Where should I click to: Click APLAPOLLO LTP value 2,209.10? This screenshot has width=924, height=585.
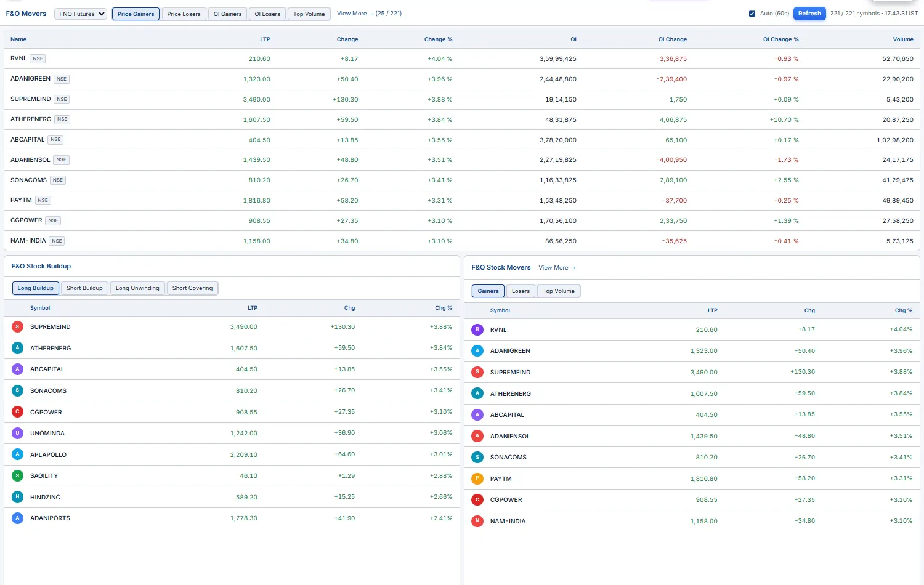(244, 454)
